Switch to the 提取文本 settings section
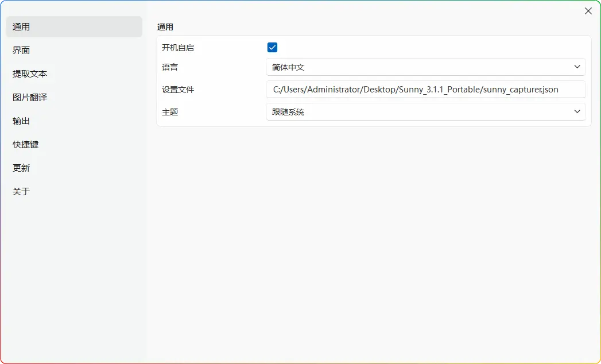Image resolution: width=601 pixels, height=364 pixels. (x=30, y=74)
